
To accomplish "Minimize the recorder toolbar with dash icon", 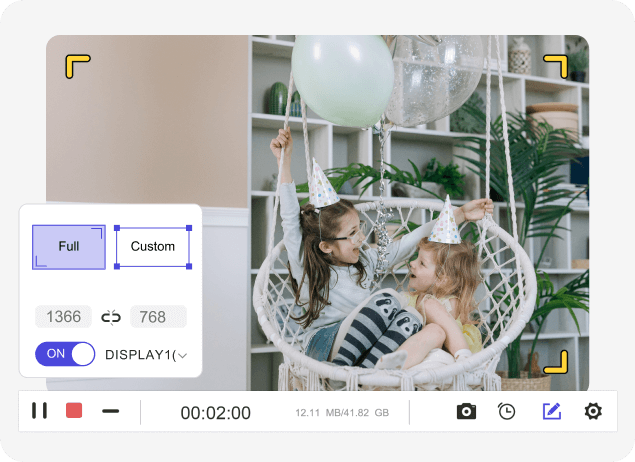I will pos(110,411).
